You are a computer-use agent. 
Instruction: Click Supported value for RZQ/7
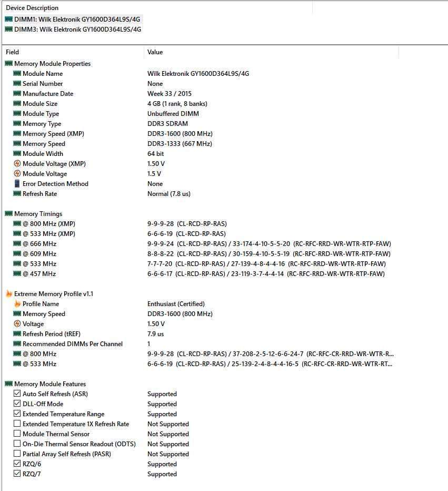click(x=162, y=474)
